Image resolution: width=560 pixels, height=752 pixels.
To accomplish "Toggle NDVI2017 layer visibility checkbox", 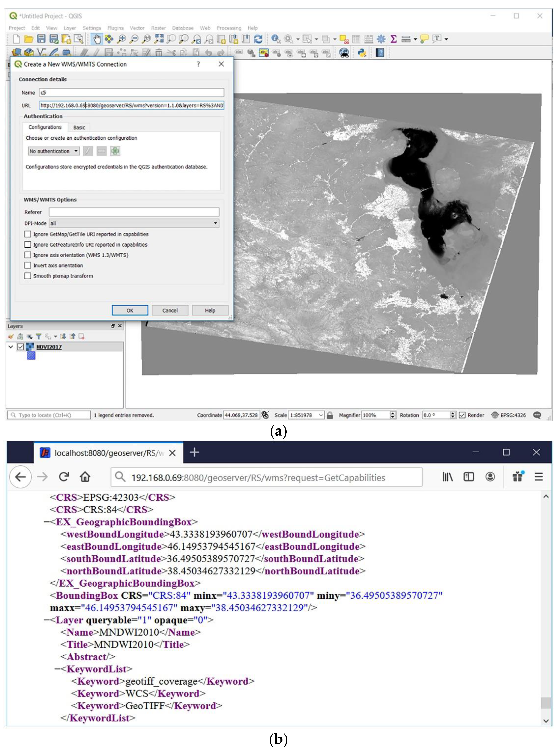I will coord(20,347).
